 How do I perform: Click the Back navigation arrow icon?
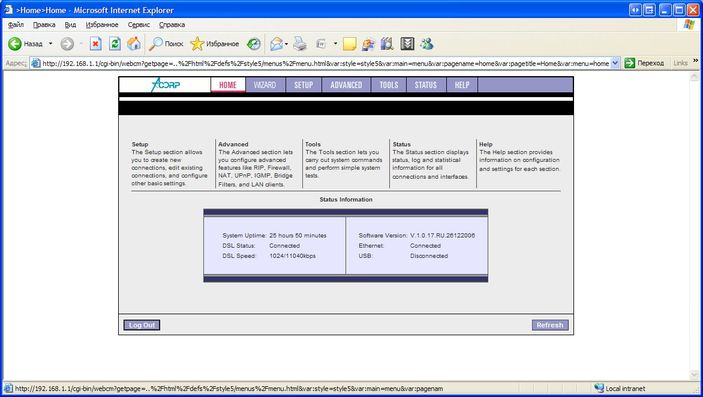click(15, 44)
